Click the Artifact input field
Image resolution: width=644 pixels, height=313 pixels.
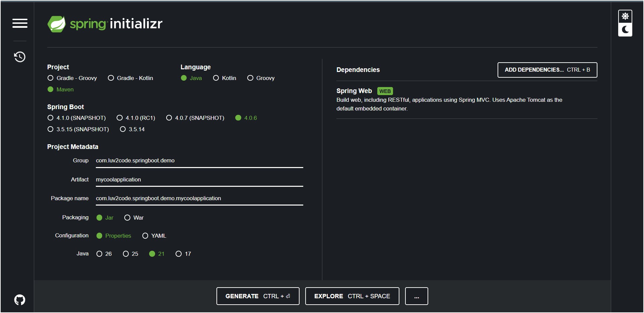[x=199, y=180]
